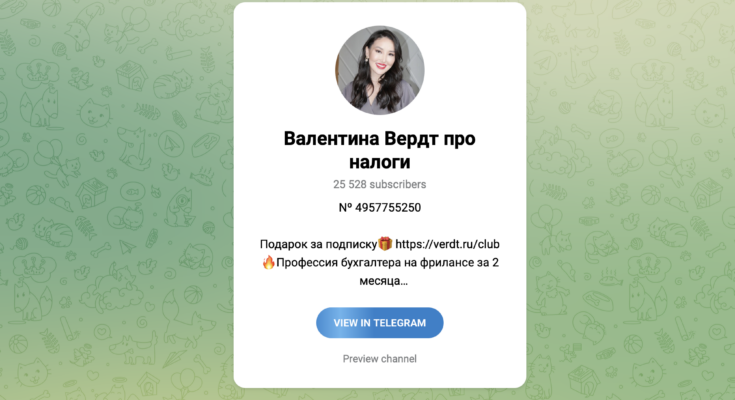735x400 pixels.
Task: Click the 25 528 subscribers count
Action: pos(380,184)
